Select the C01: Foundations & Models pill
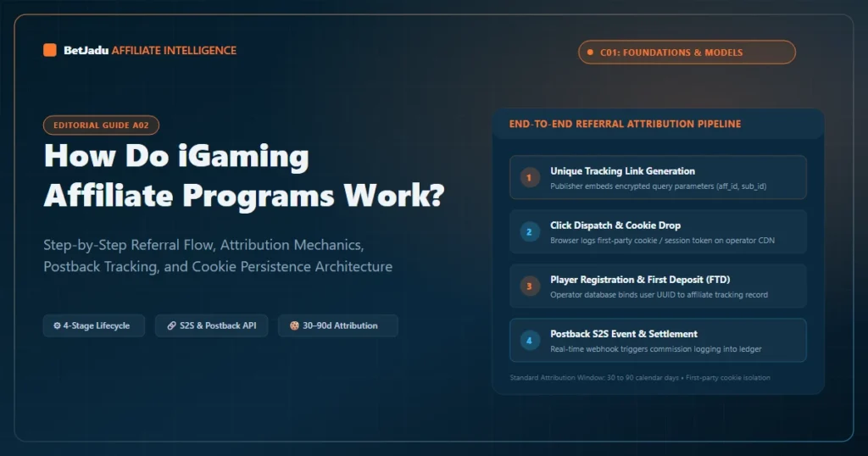 [687, 52]
